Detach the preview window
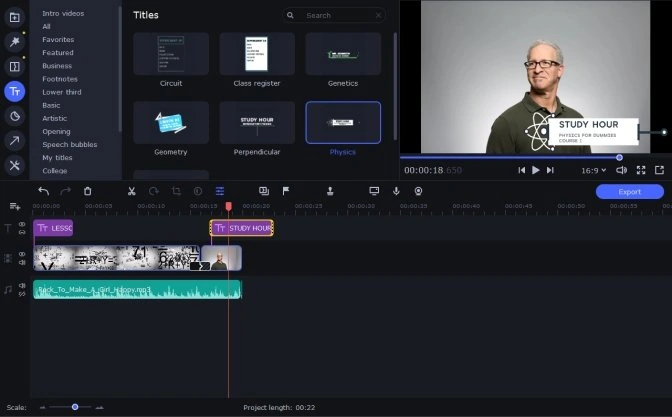 660,170
